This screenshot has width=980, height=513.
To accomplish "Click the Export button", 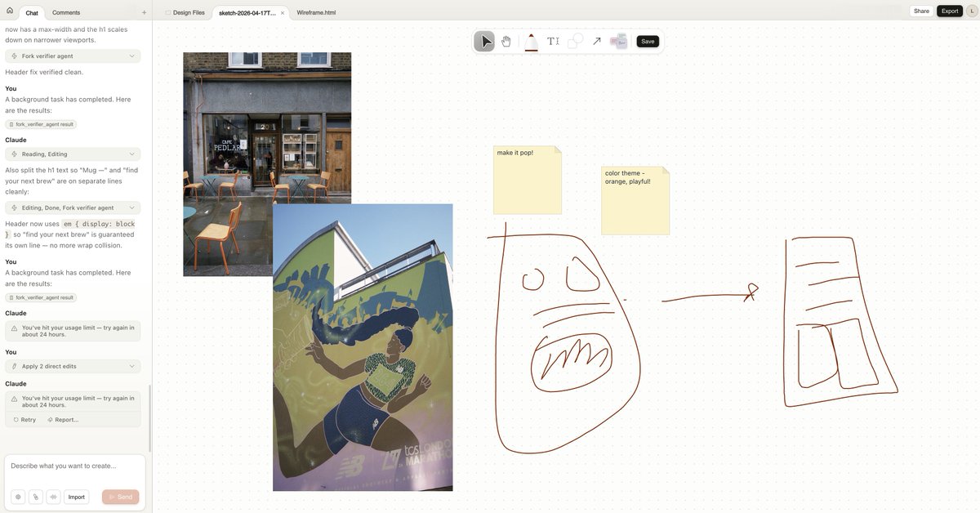I will [x=950, y=11].
